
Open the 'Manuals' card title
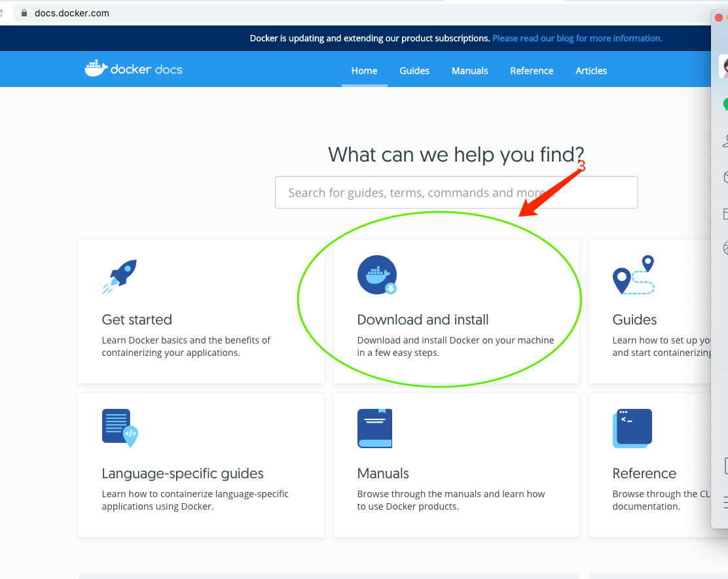383,473
